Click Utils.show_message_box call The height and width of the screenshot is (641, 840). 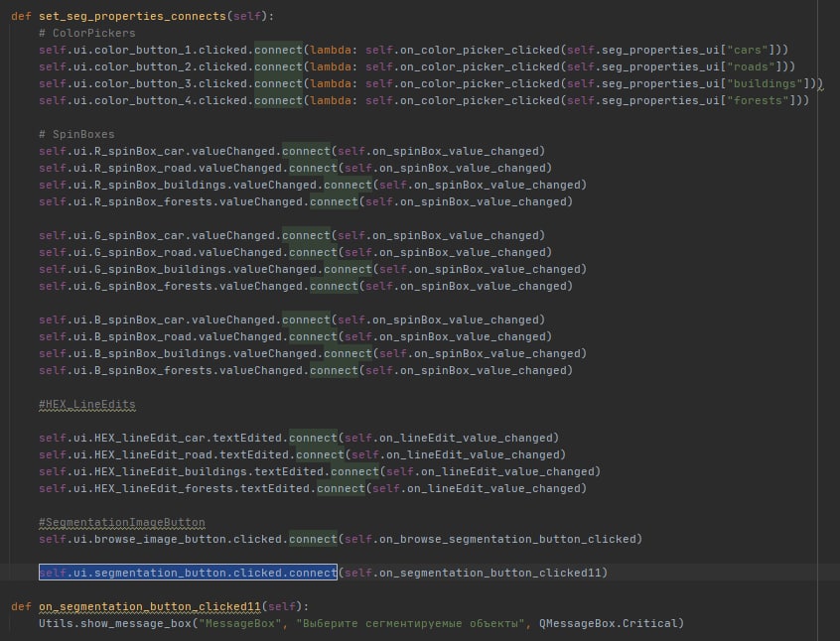pos(114,623)
